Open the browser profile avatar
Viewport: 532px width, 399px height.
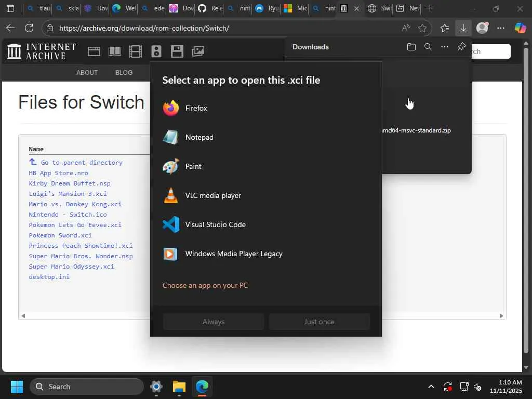482,28
